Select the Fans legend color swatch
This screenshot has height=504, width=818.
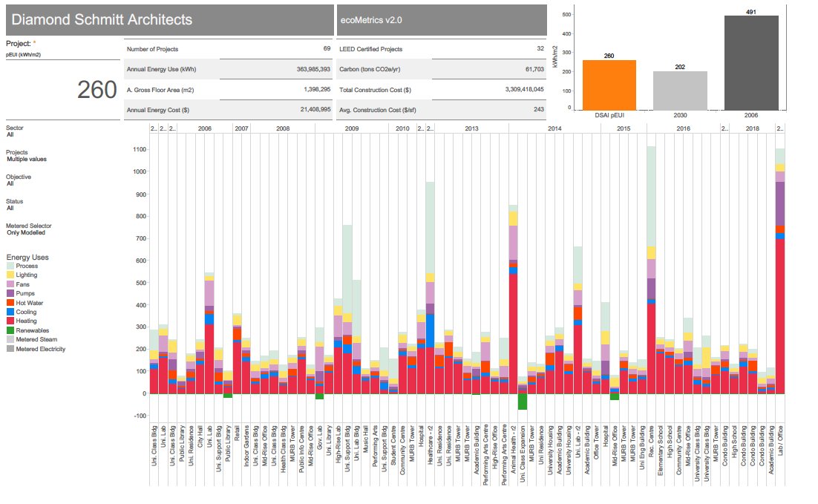click(10, 284)
